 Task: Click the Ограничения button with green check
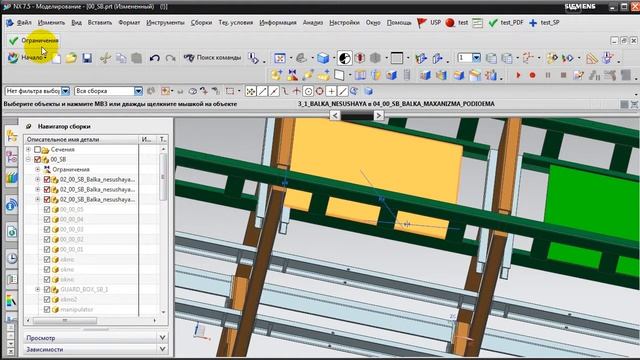click(x=33, y=40)
